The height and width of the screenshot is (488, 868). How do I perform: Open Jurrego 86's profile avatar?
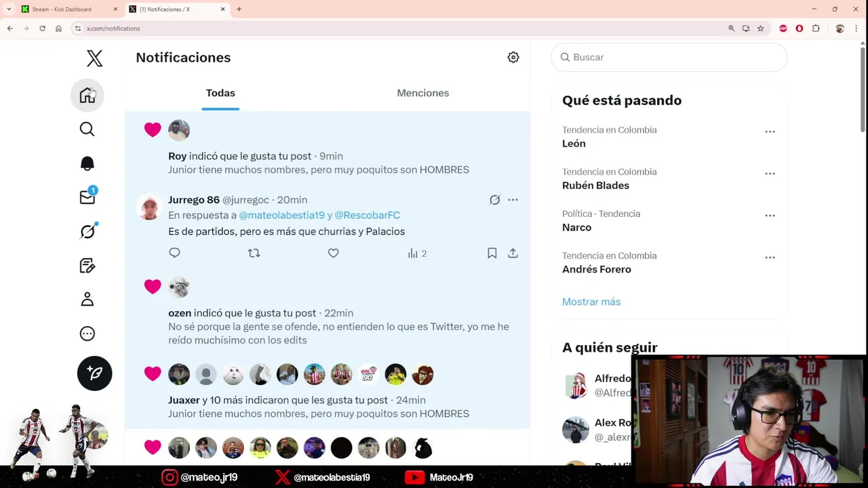[x=149, y=207]
